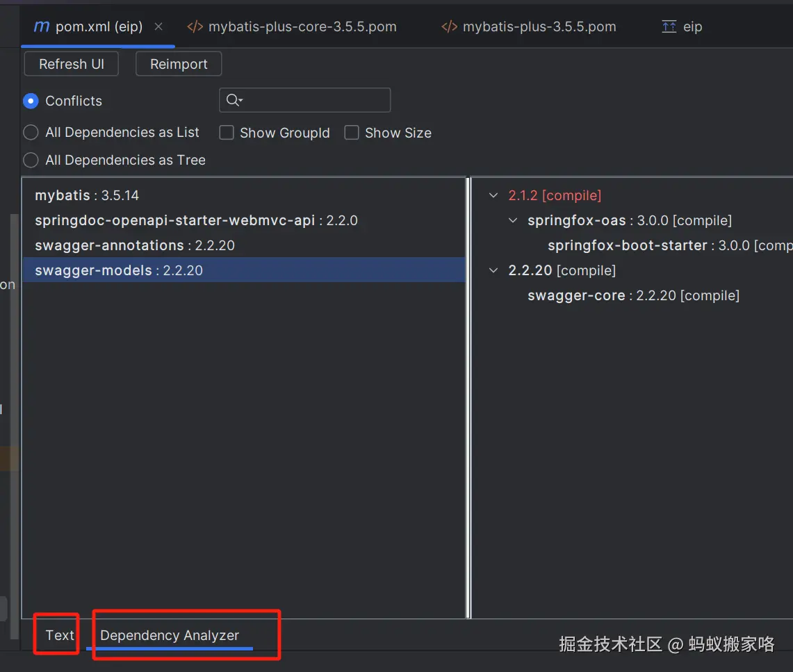
Task: Select swagger-annotations : 2.2.20 row
Action: pyautogui.click(x=243, y=245)
